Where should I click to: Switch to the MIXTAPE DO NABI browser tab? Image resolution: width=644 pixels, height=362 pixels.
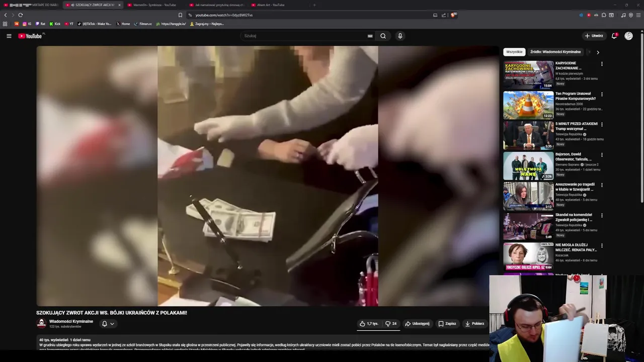[31, 5]
